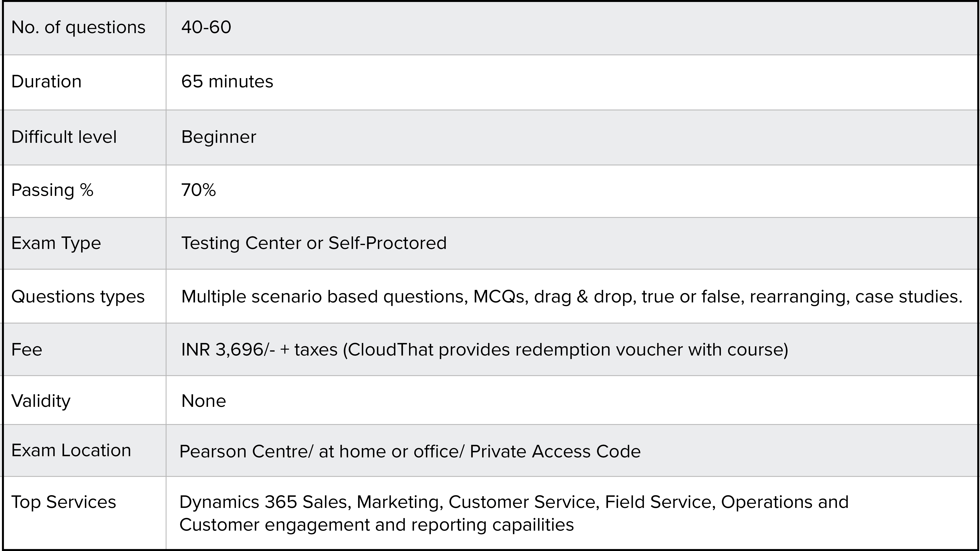Click the Validity row label
The height and width of the screenshot is (551, 980).
tap(41, 401)
